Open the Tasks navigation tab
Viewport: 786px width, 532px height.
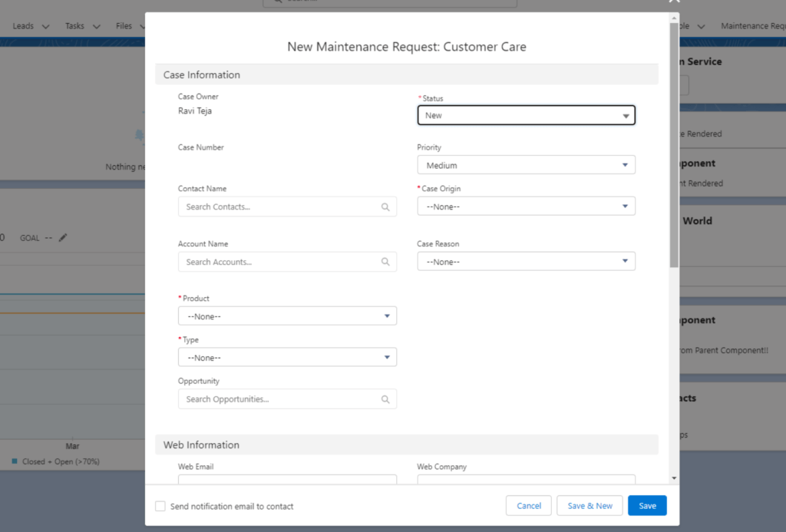(74, 26)
